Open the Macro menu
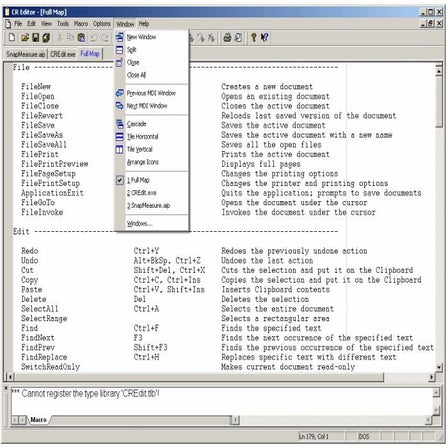 coord(81,24)
